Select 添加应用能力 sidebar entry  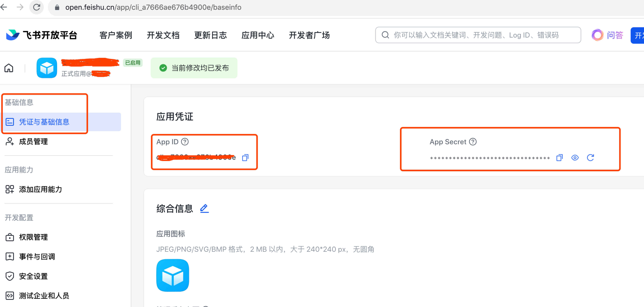(x=40, y=189)
